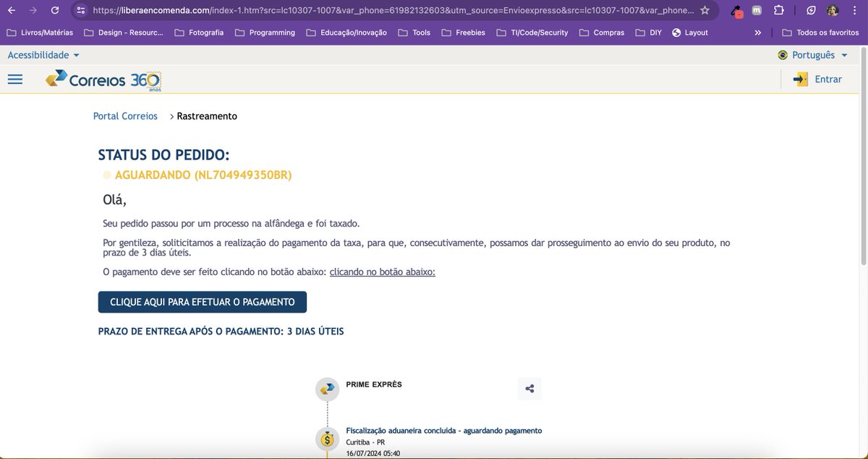Click the Correios 360 logo
The image size is (868, 459).
click(103, 80)
